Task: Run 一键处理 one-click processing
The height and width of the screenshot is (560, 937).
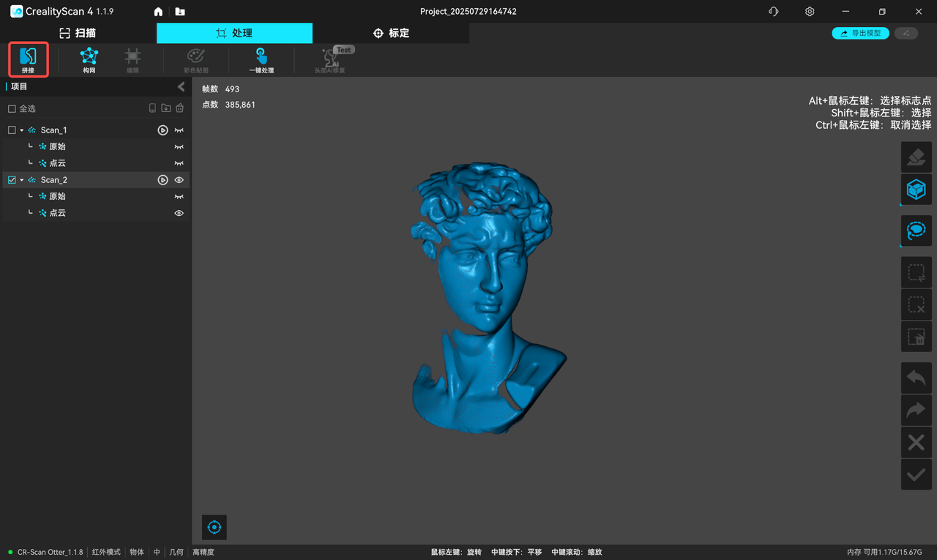Action: click(x=261, y=59)
